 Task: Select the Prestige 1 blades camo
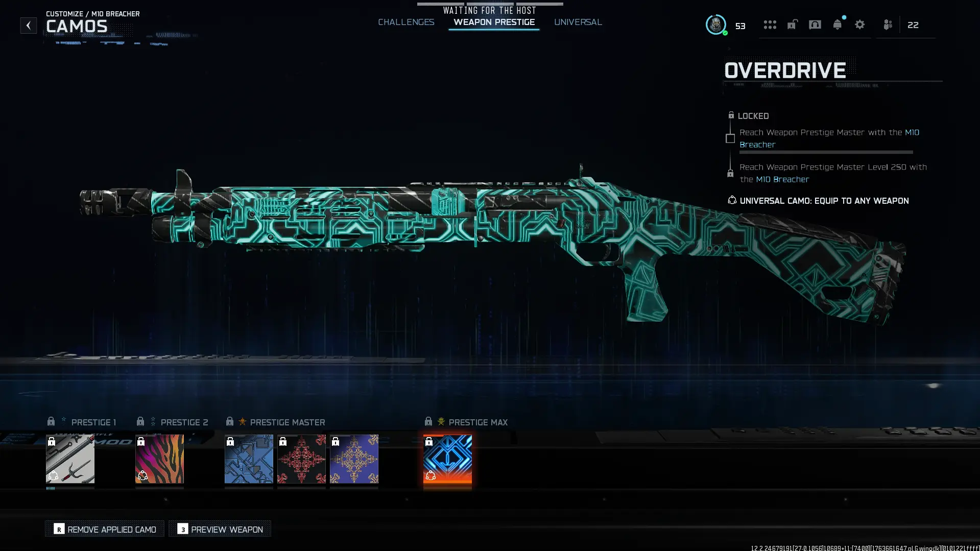point(70,459)
